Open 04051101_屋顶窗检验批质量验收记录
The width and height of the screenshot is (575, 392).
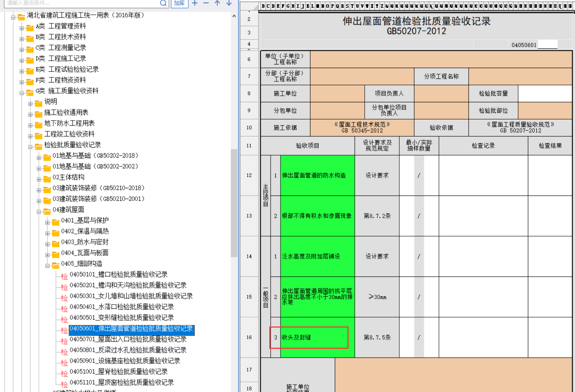122,382
